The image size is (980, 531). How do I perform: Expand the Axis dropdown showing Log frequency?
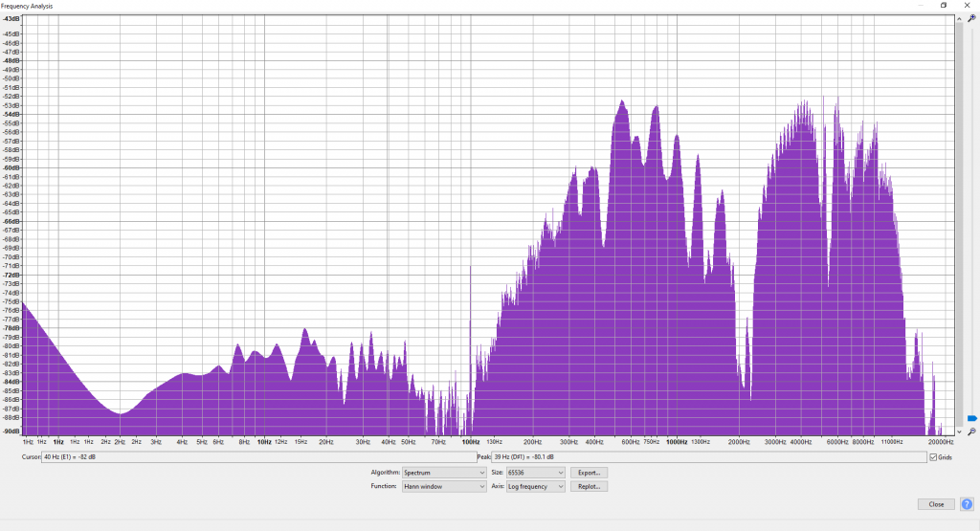535,486
